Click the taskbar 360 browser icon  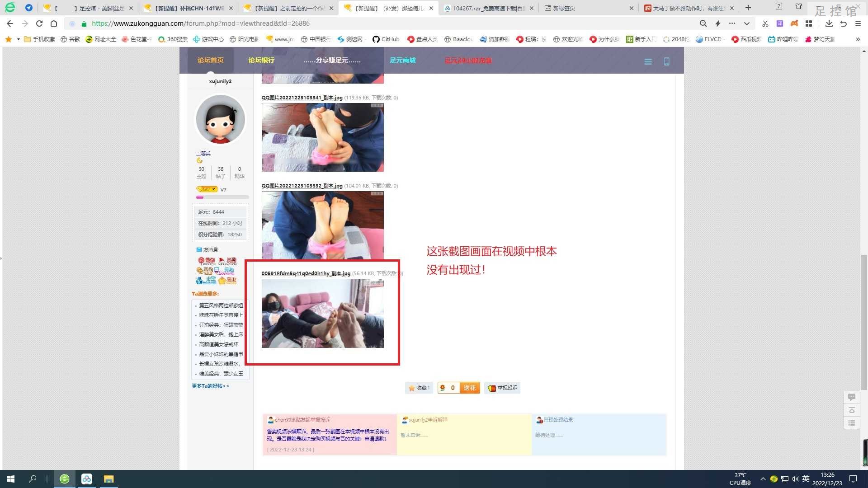tap(65, 479)
